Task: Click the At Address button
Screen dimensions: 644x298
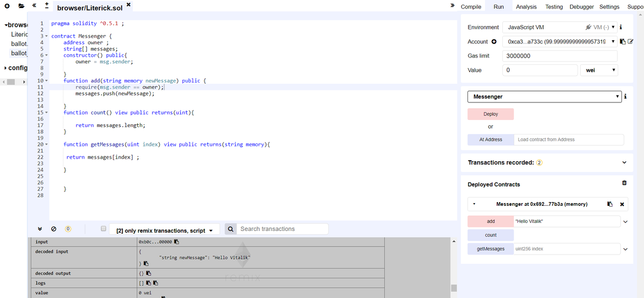Action: pos(491,139)
